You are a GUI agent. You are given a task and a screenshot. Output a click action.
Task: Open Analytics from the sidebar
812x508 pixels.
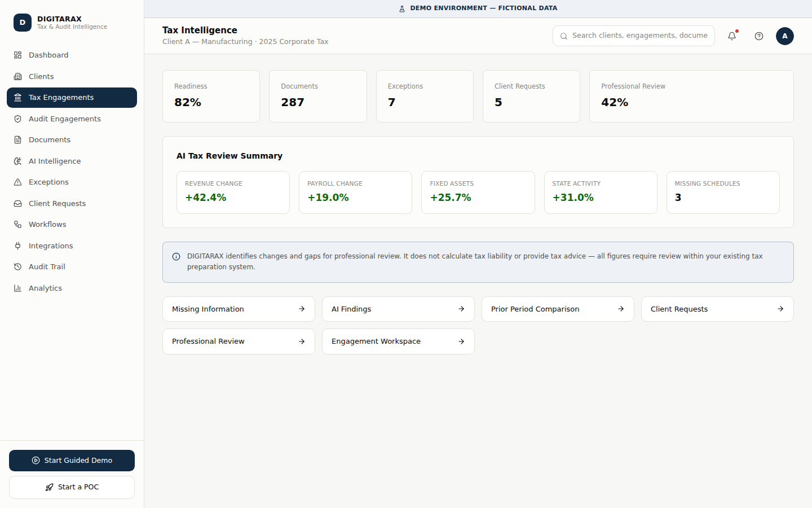click(x=72, y=288)
